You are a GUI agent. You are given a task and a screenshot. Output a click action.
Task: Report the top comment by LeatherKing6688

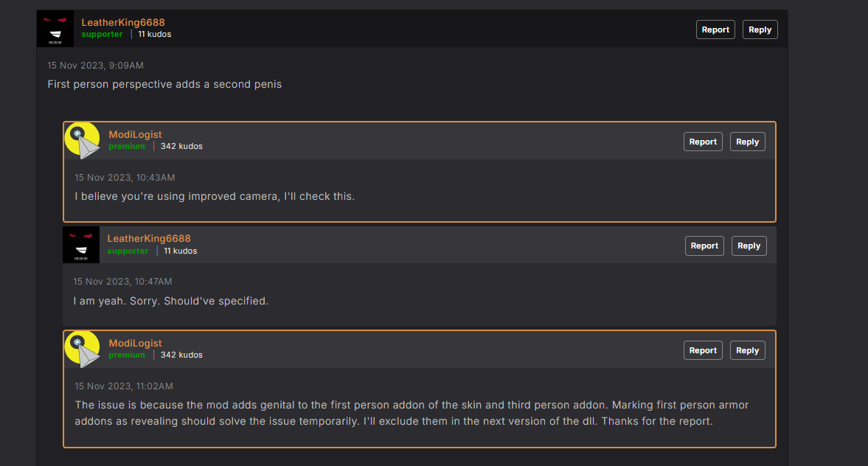pos(715,30)
